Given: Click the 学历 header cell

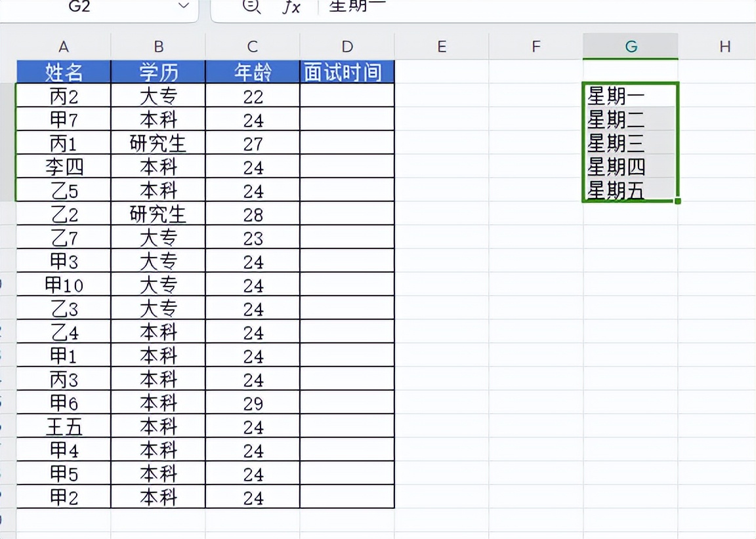Looking at the screenshot, I should click(x=158, y=71).
